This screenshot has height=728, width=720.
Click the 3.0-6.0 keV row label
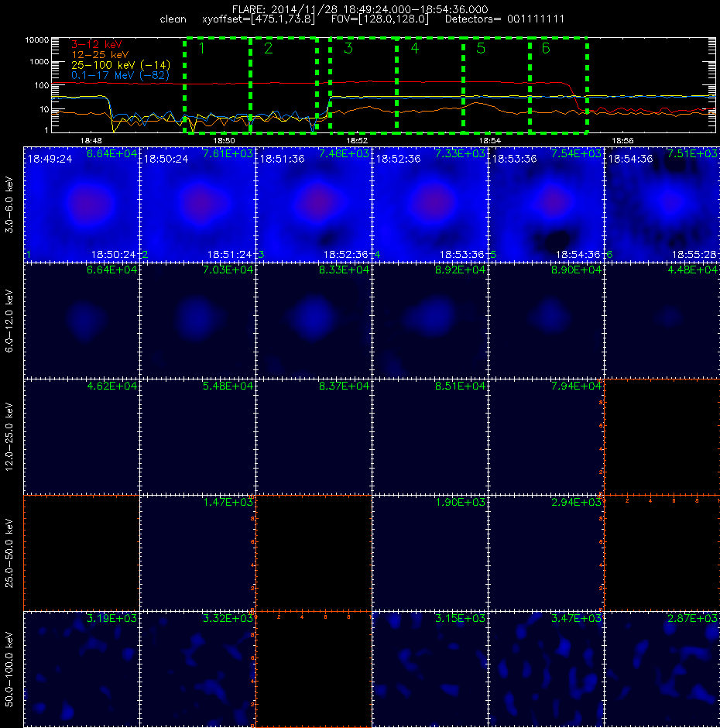(9, 204)
